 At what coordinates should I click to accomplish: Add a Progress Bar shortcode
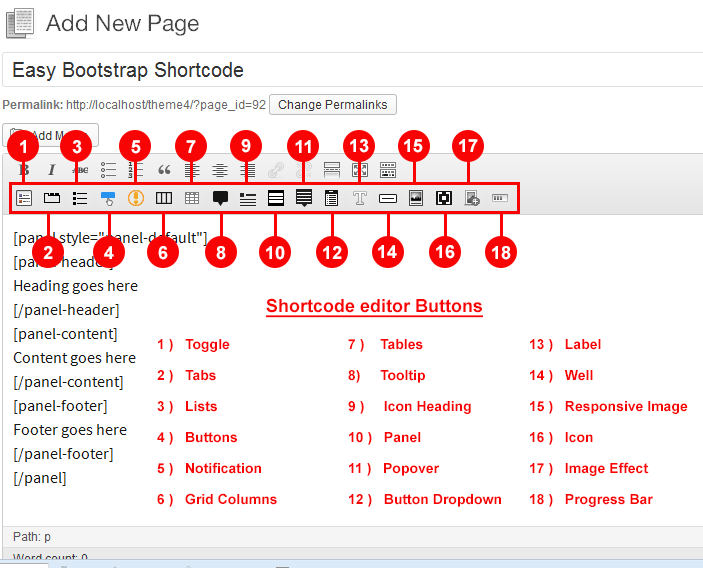(x=500, y=198)
